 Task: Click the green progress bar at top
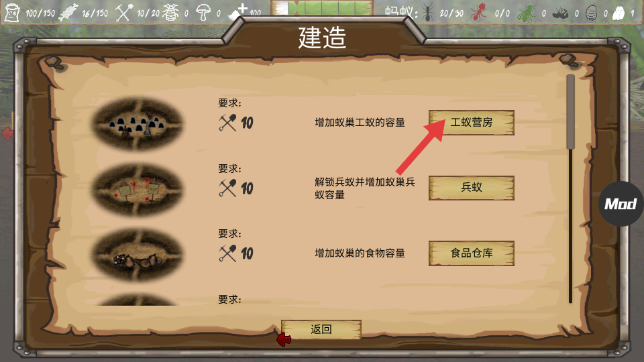pyautogui.click(x=321, y=8)
